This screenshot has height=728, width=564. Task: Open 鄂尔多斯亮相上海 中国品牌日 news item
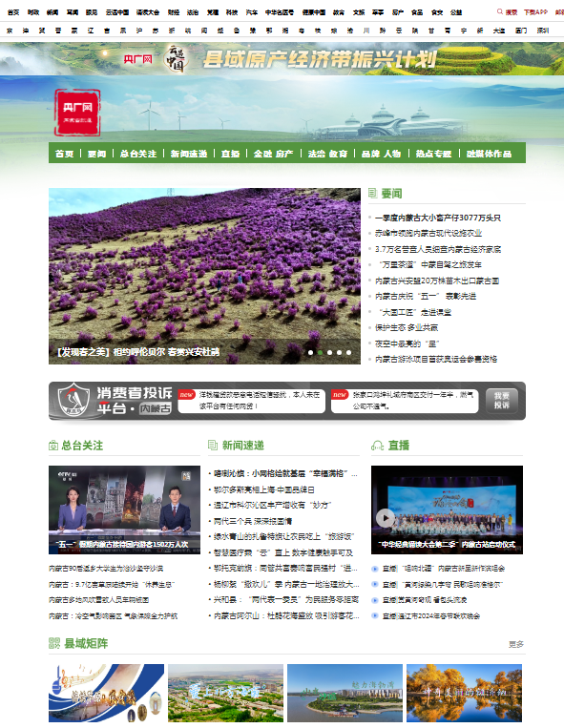pos(264,489)
